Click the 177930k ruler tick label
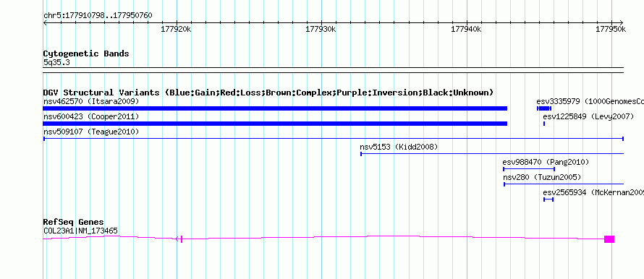The height and width of the screenshot is (279, 644). pos(321,30)
